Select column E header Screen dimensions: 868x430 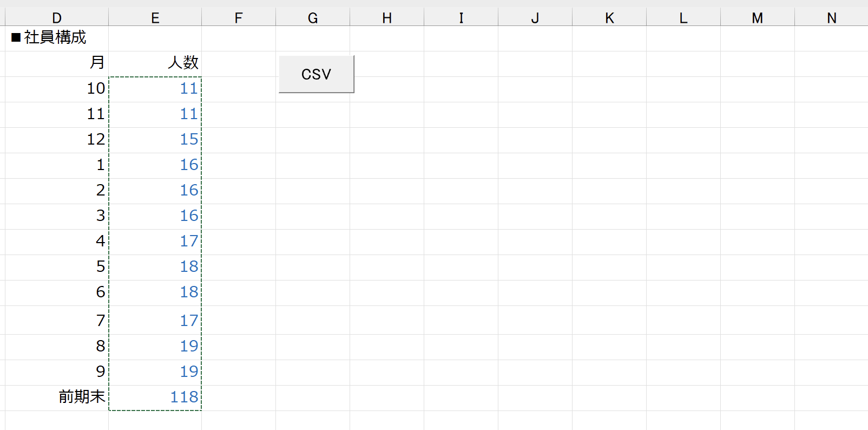[x=155, y=18]
